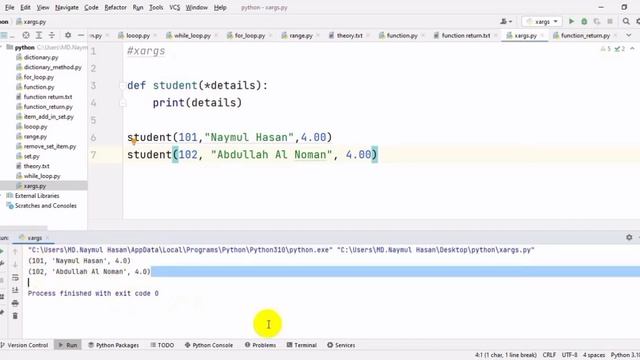Open the Terminal tool window
Image resolution: width=640 pixels, height=360 pixels.
point(302,345)
